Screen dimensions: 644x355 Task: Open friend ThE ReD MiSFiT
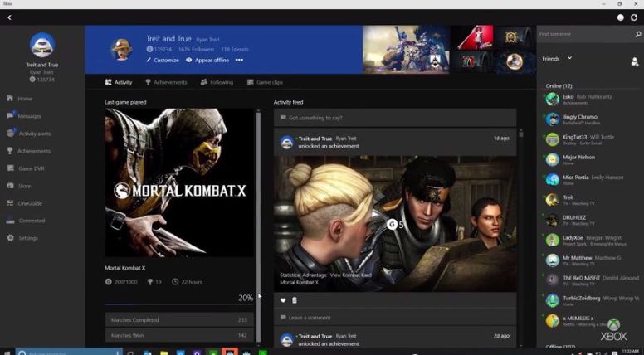(x=590, y=280)
